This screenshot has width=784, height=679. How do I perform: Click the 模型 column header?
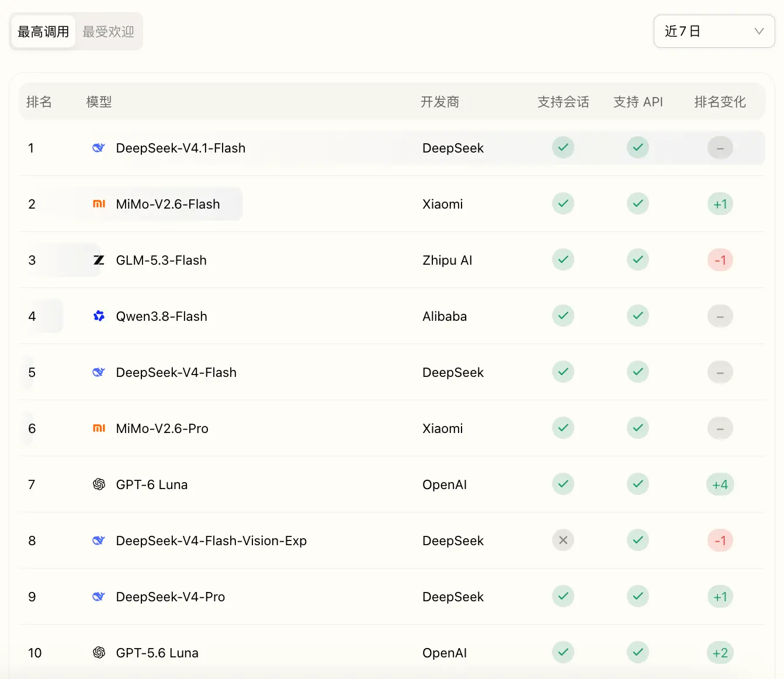(99, 102)
